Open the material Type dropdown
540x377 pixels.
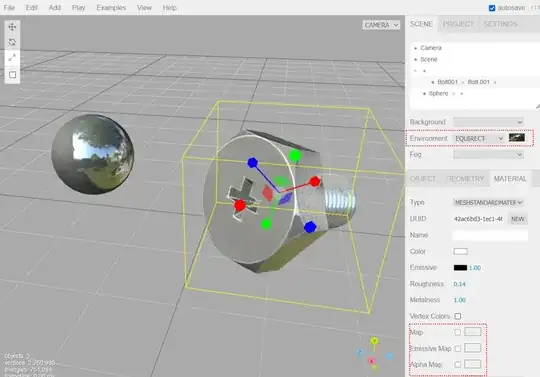488,202
